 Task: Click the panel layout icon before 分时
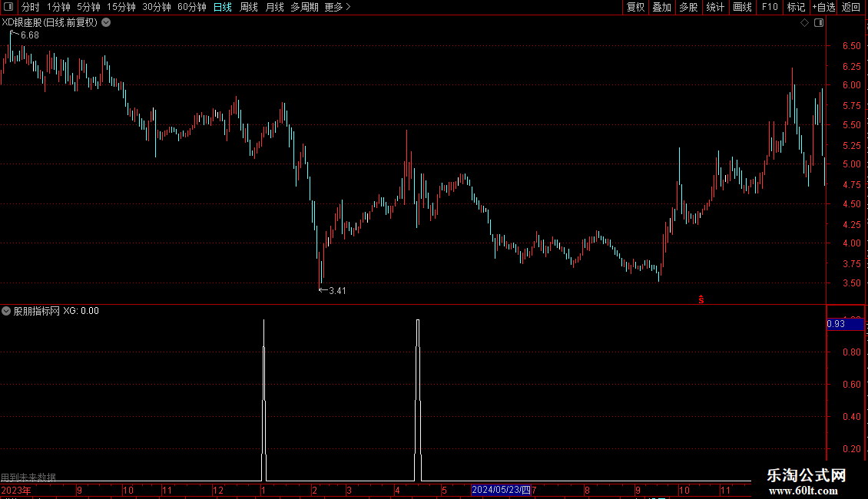[x=8, y=7]
